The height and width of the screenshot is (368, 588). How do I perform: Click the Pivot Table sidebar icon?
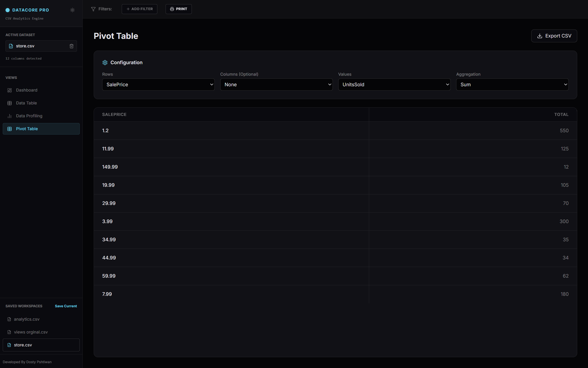(x=9, y=129)
